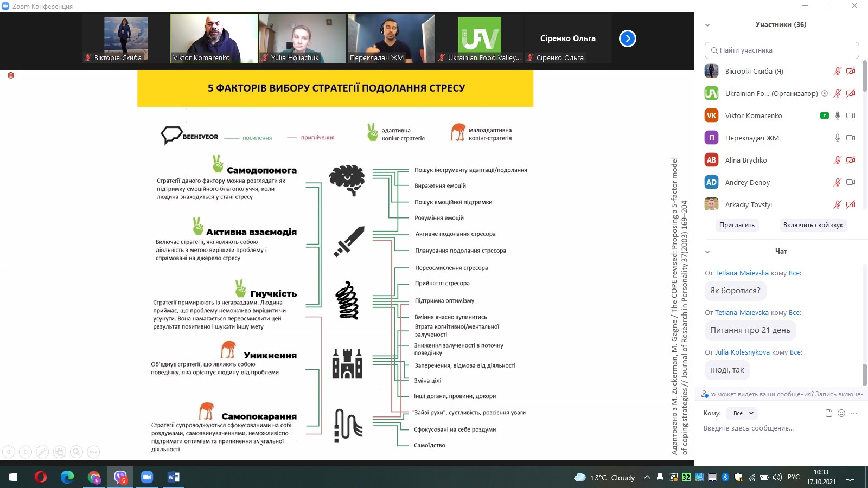Collapse the Чат panel chevron
The width and height of the screenshot is (868, 488).
click(707, 252)
